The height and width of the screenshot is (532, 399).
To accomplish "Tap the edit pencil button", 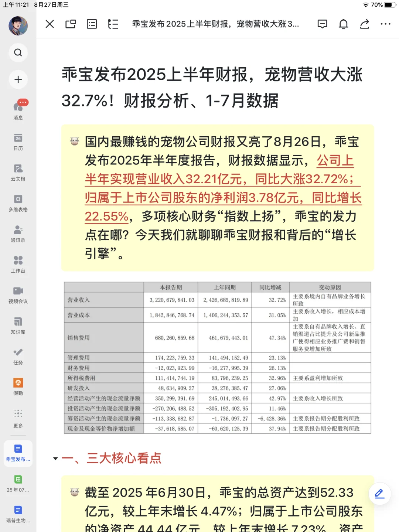I will pyautogui.click(x=379, y=493).
